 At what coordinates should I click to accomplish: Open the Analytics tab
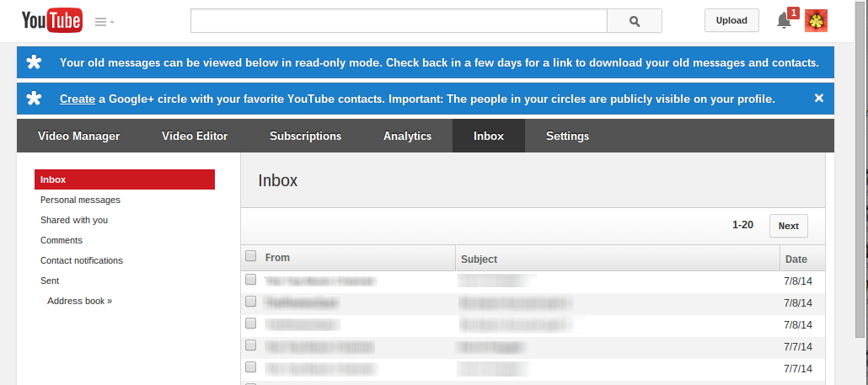pos(407,136)
